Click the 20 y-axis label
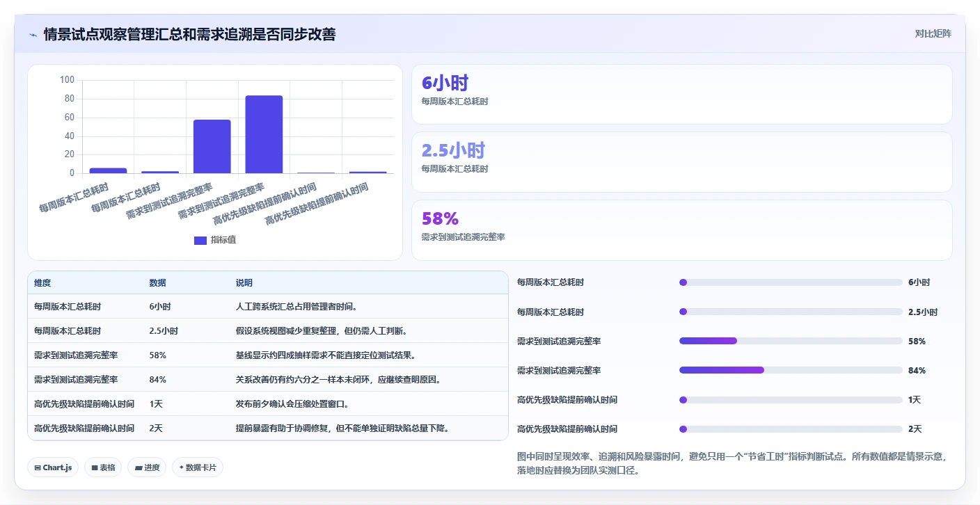980x505 pixels. click(x=70, y=154)
